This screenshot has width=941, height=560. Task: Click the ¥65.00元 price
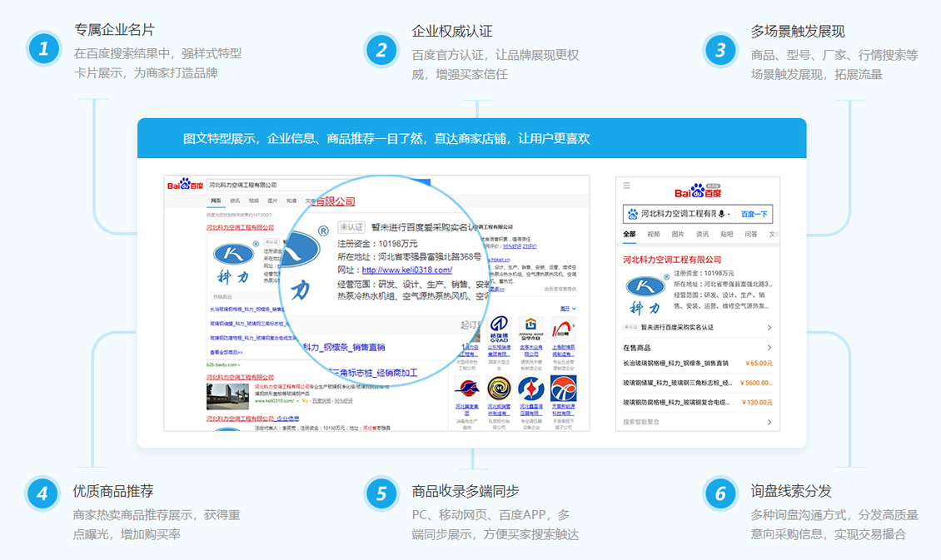coord(759,364)
